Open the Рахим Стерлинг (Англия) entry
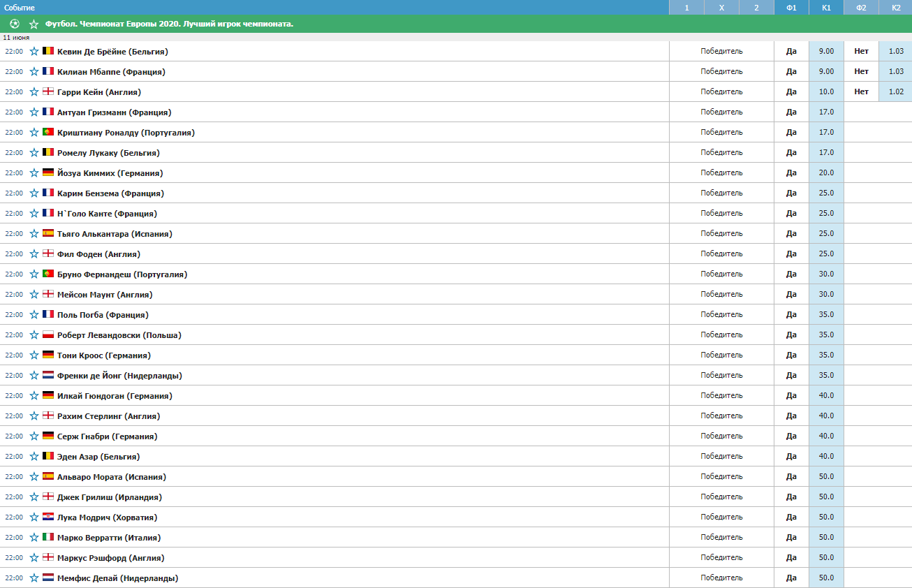 pos(108,416)
